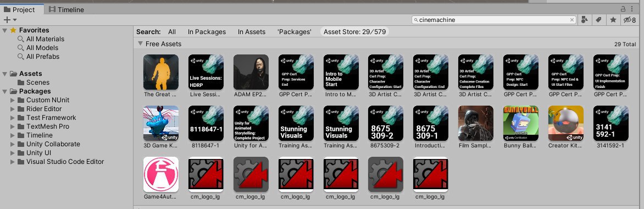Select GPP Cert Prep: Services End asset
This screenshot has height=209, width=644.
tap(296, 72)
